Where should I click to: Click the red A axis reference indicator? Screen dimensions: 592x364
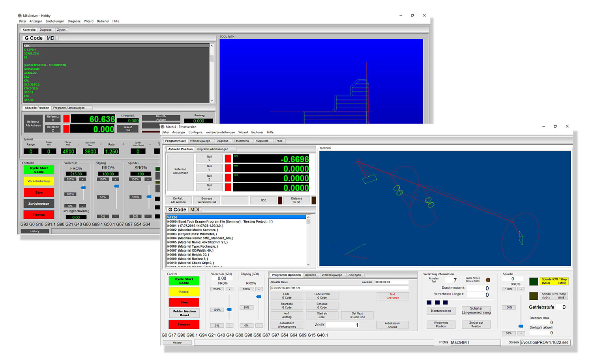(x=228, y=187)
